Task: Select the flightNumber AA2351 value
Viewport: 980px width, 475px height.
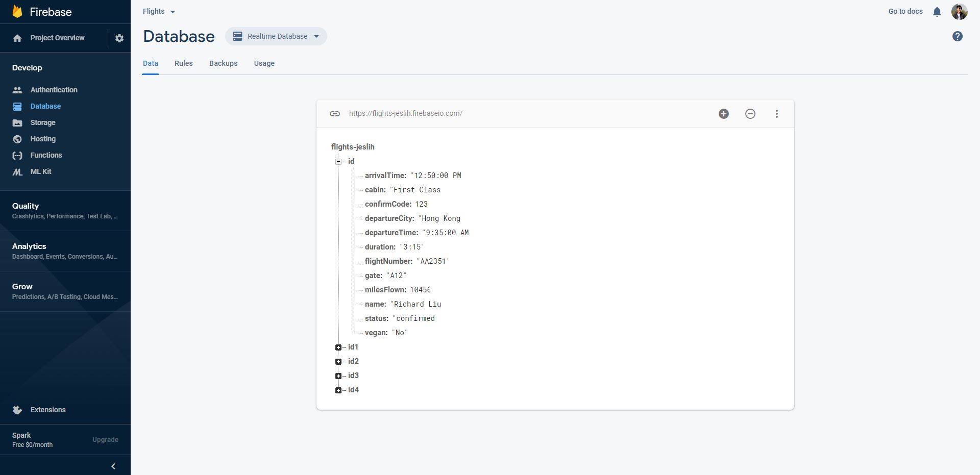Action: click(x=432, y=261)
